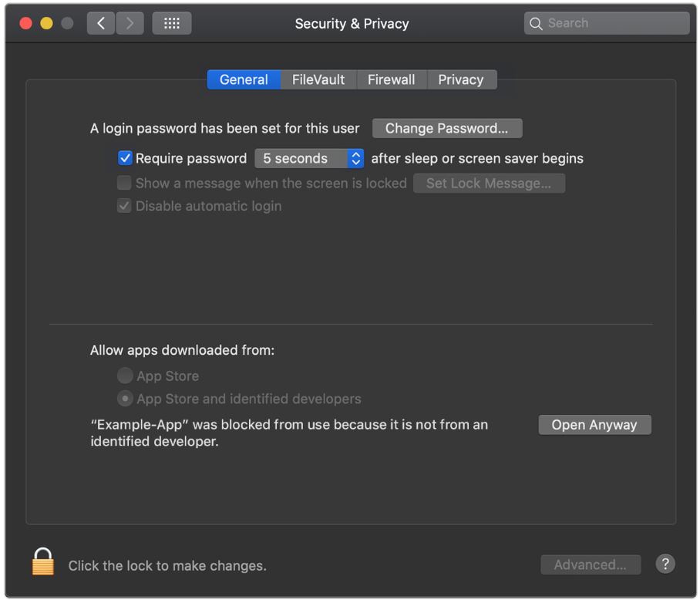Viewport: 700px width, 600px height.
Task: Open help with the question mark button
Action: point(665,564)
